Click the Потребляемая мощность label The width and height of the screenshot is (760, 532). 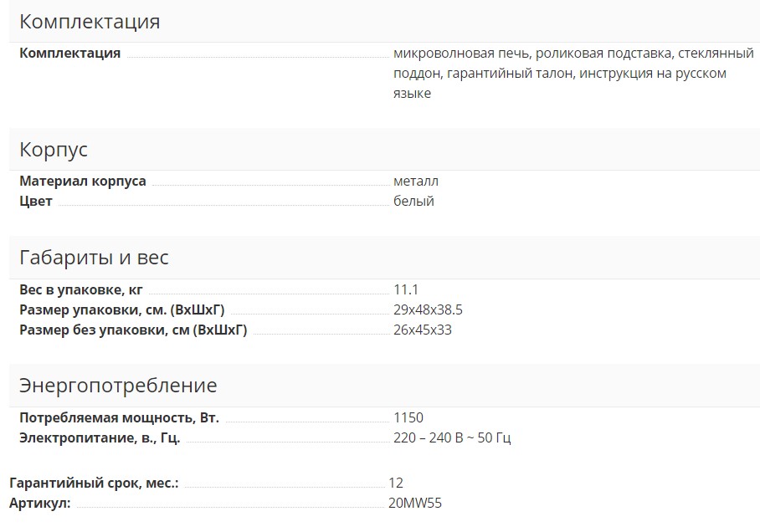(x=120, y=418)
